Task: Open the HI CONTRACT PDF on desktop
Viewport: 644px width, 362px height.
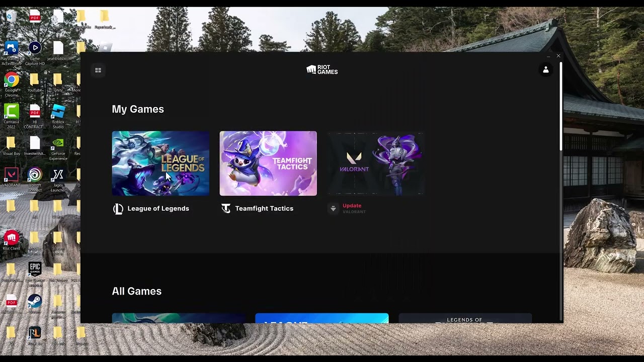Action: (x=35, y=117)
